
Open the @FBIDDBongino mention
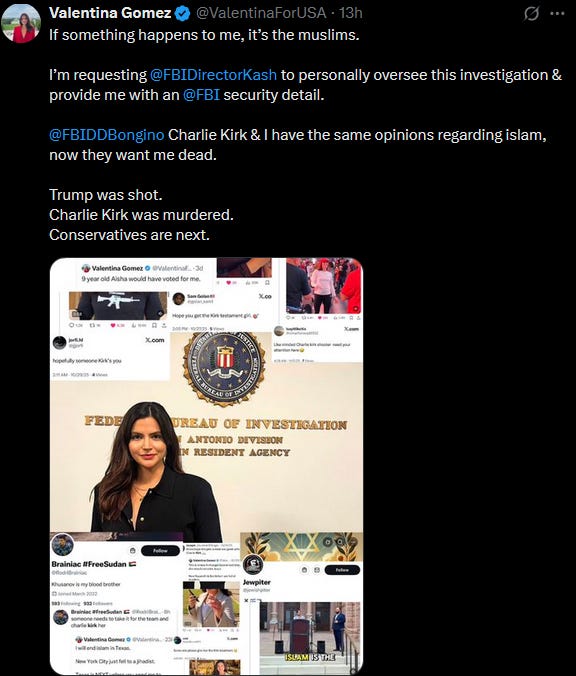click(106, 135)
